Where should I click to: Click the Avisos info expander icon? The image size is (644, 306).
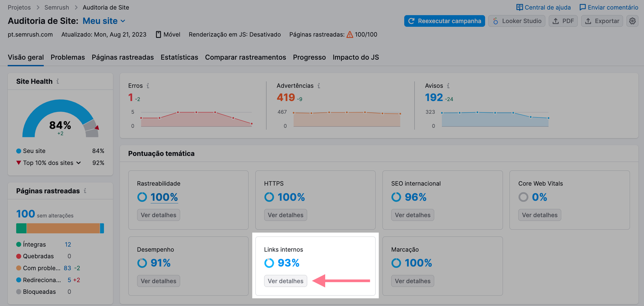[x=448, y=85]
